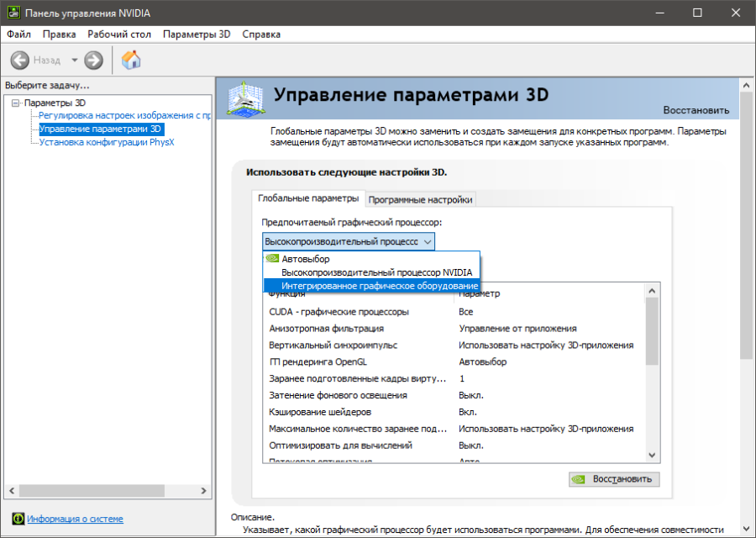This screenshot has height=538, width=756.
Task: Maximize the NVIDIA Control Panel window
Action: [698, 13]
